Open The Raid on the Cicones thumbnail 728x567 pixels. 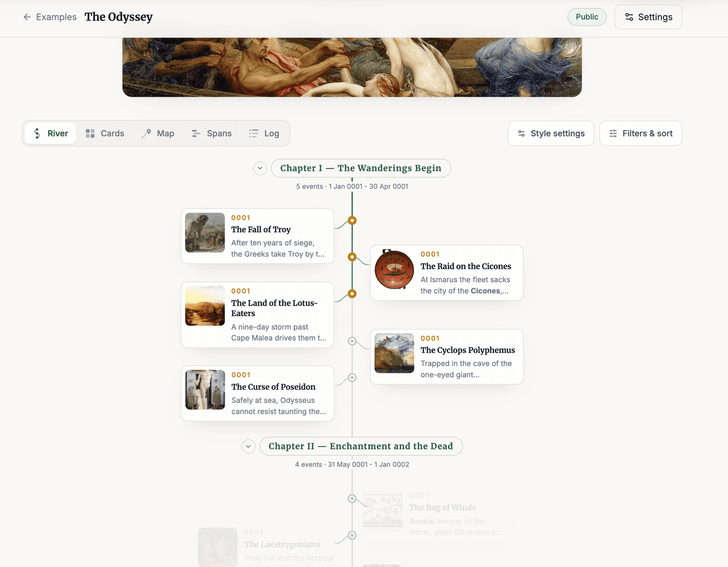pyautogui.click(x=394, y=269)
